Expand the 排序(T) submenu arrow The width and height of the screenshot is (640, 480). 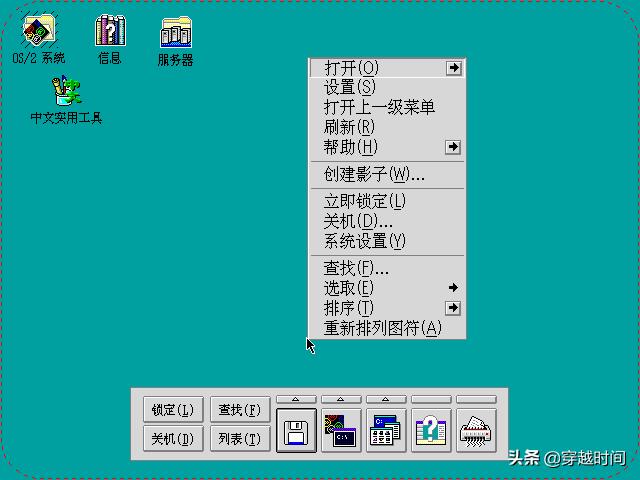tap(453, 308)
